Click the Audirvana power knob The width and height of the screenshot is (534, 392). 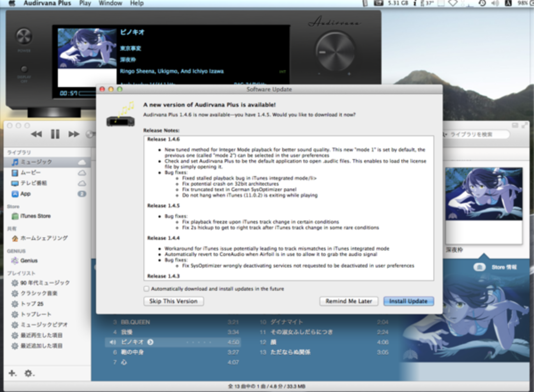click(23, 37)
